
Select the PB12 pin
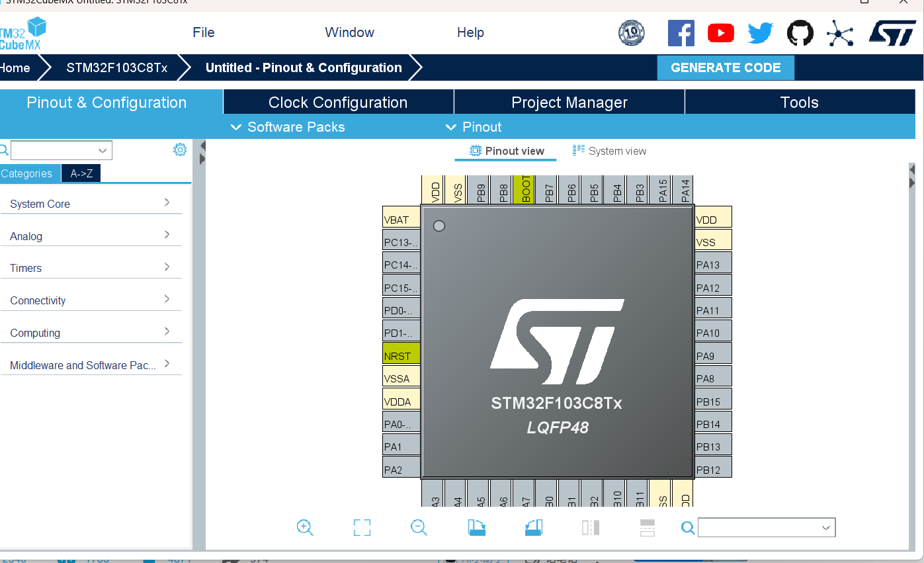pos(713,467)
